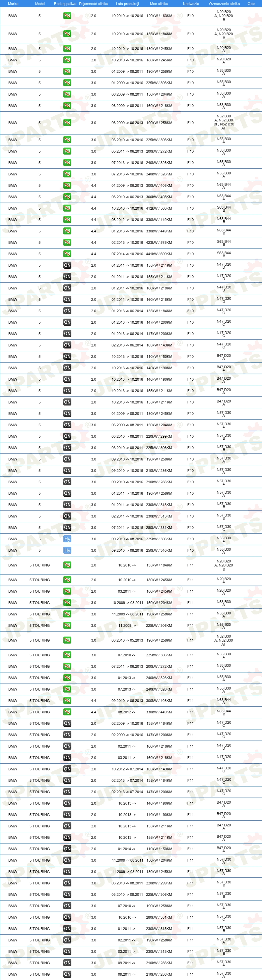This screenshot has width=262, height=980.
Task: Click the 'BMW' cell in the 120kW / 163KM row
Action: pos(13,16)
